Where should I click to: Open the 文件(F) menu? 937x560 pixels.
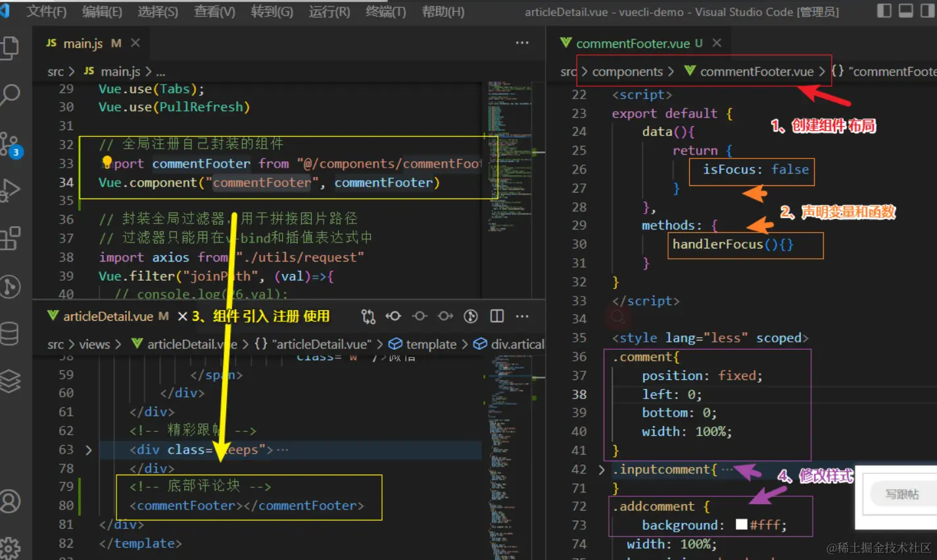pyautogui.click(x=46, y=12)
